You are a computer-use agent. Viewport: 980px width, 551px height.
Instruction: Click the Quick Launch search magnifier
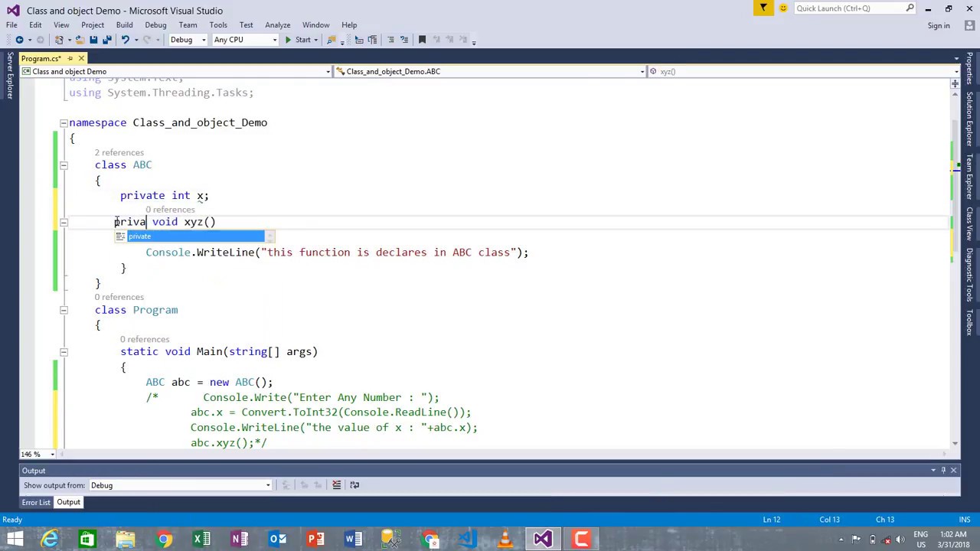tap(910, 8)
